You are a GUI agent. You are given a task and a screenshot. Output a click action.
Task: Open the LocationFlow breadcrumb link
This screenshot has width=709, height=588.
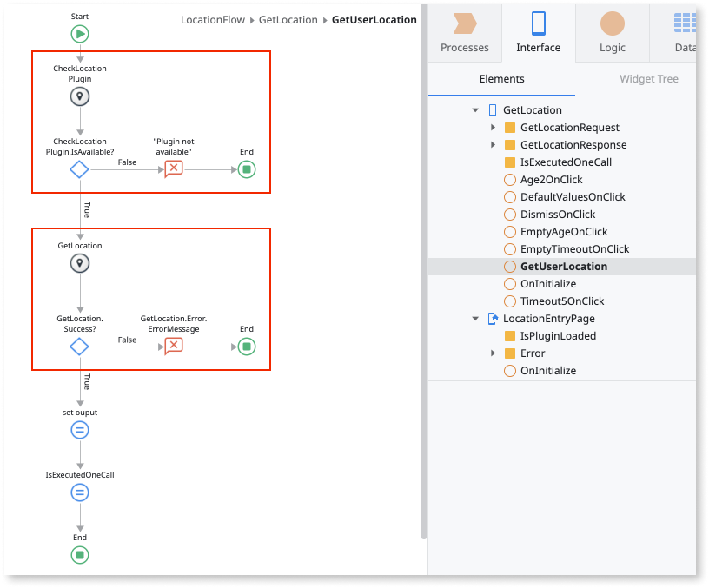[x=212, y=19]
